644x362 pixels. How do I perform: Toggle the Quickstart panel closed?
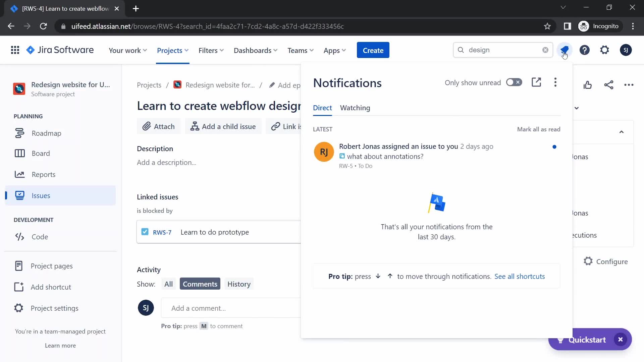tap(622, 340)
